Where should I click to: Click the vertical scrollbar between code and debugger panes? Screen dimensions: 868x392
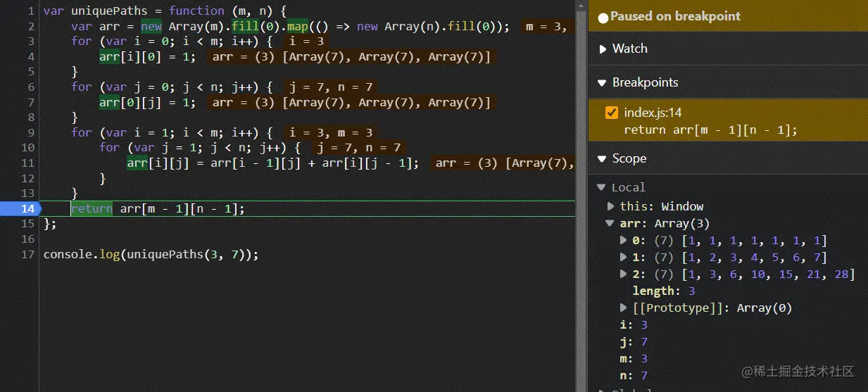(x=581, y=196)
